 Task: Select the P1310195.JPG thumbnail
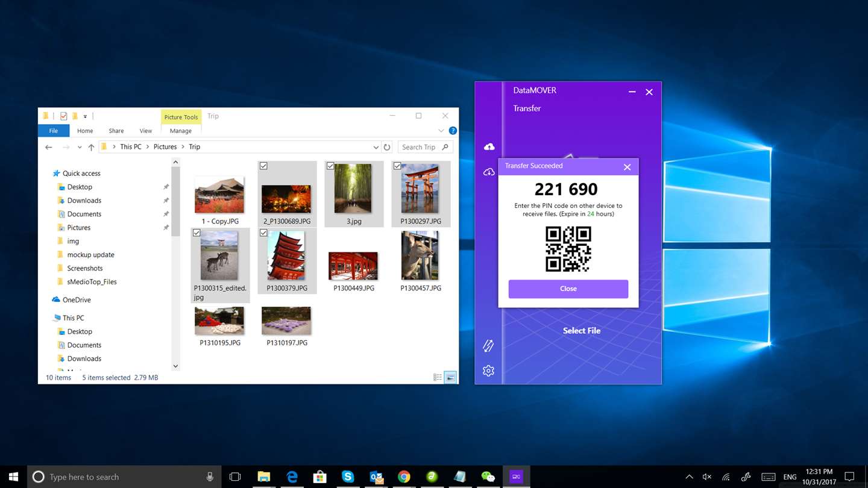click(219, 321)
